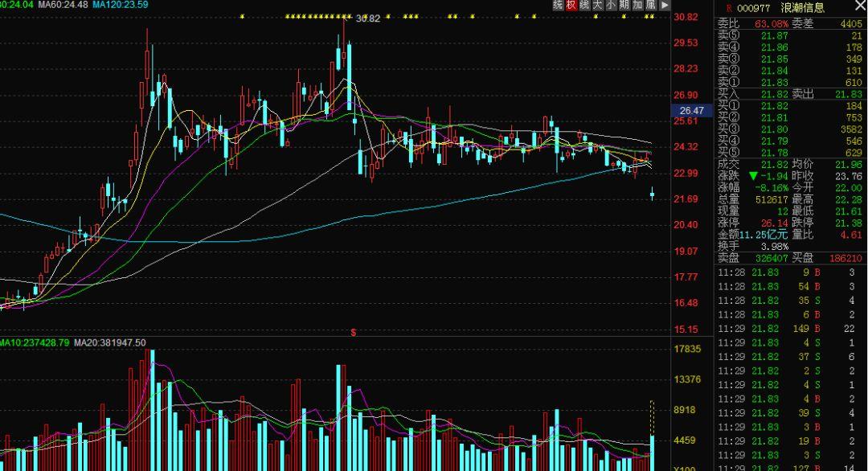Click the 17835 volume axis label

[x=687, y=350]
